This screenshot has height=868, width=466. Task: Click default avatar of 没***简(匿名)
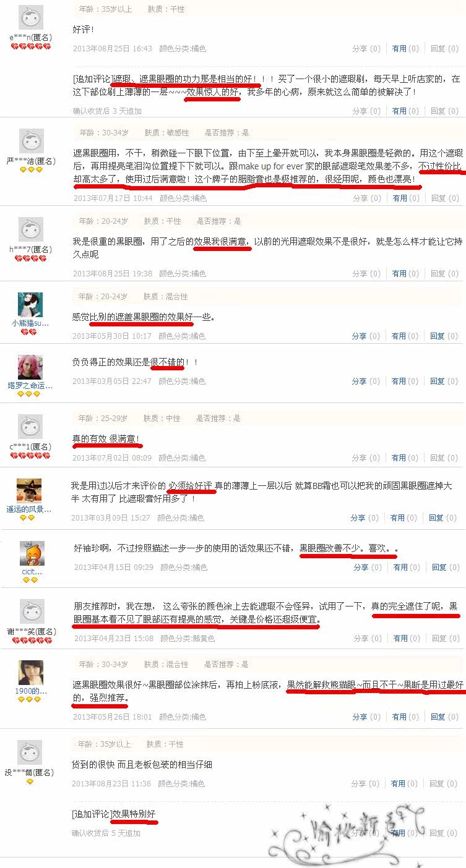30,753
